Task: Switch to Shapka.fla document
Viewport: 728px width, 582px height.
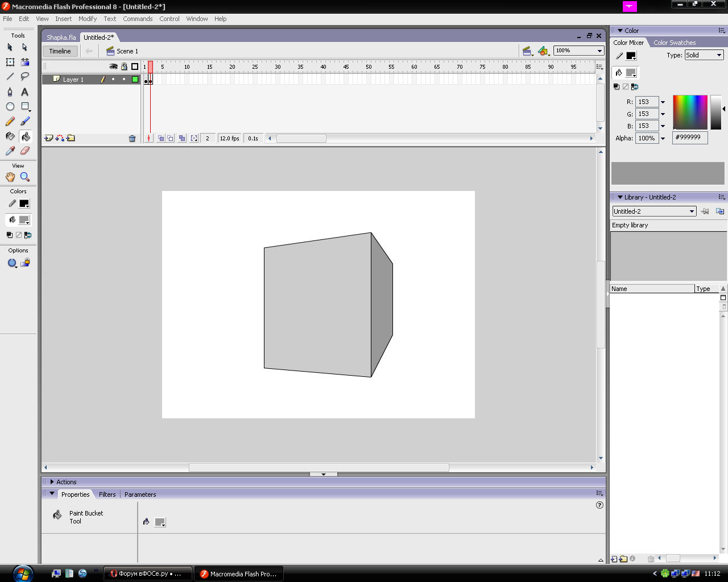Action: 61,38
